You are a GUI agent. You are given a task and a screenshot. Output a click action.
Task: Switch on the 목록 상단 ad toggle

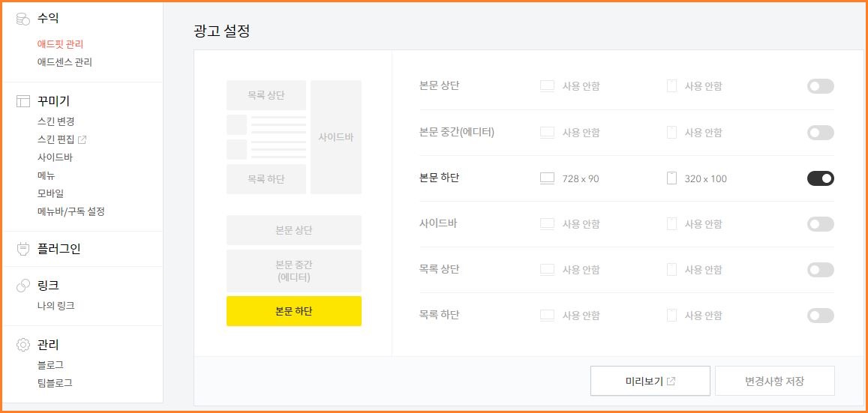[821, 270]
